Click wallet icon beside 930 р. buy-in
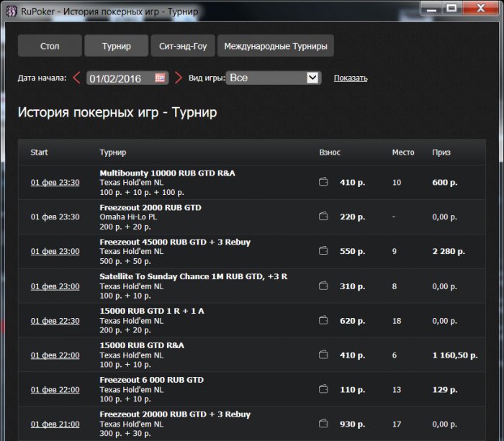This screenshot has height=441, width=504. 323,424
